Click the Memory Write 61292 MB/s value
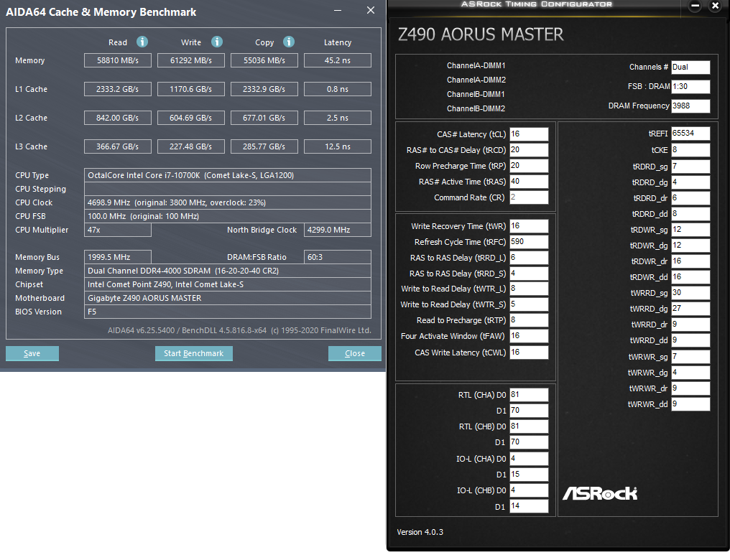The width and height of the screenshot is (730, 560). point(191,60)
